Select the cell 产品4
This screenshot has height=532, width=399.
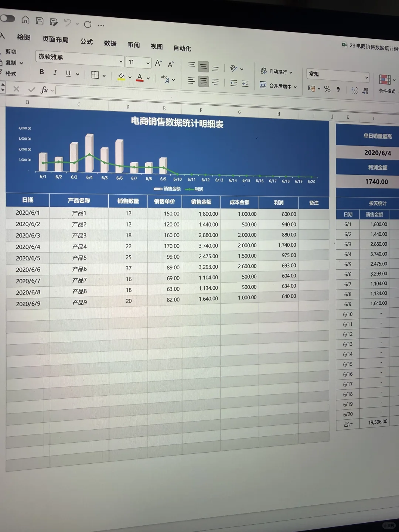(79, 246)
